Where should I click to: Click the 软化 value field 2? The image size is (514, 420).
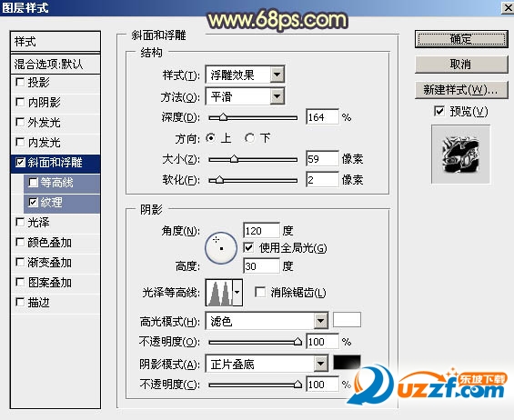322,180
